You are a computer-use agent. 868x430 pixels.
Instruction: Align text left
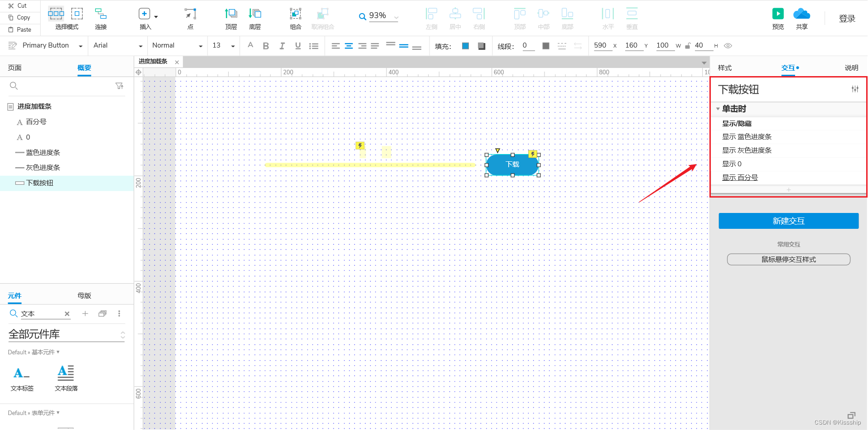tap(336, 46)
